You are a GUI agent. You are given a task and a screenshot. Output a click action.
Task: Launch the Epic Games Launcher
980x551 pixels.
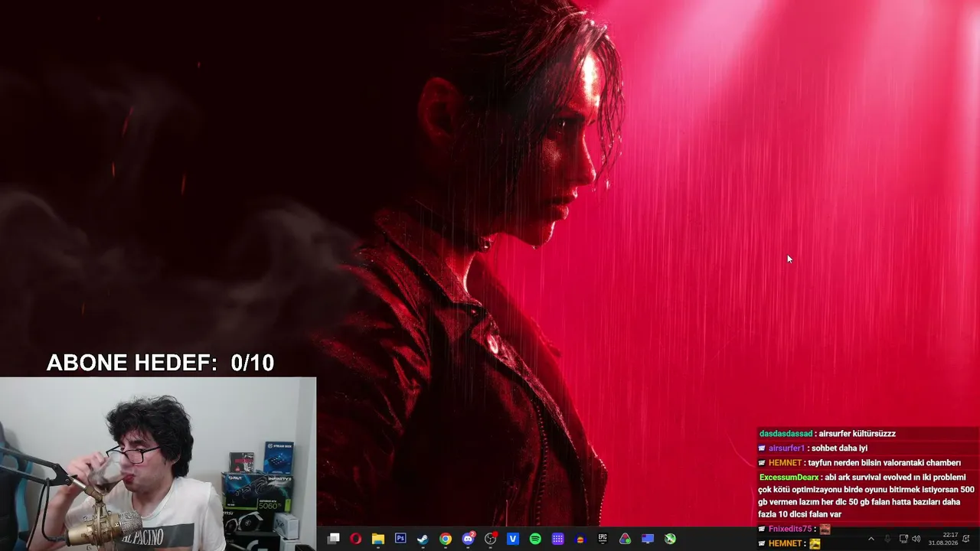[603, 539]
